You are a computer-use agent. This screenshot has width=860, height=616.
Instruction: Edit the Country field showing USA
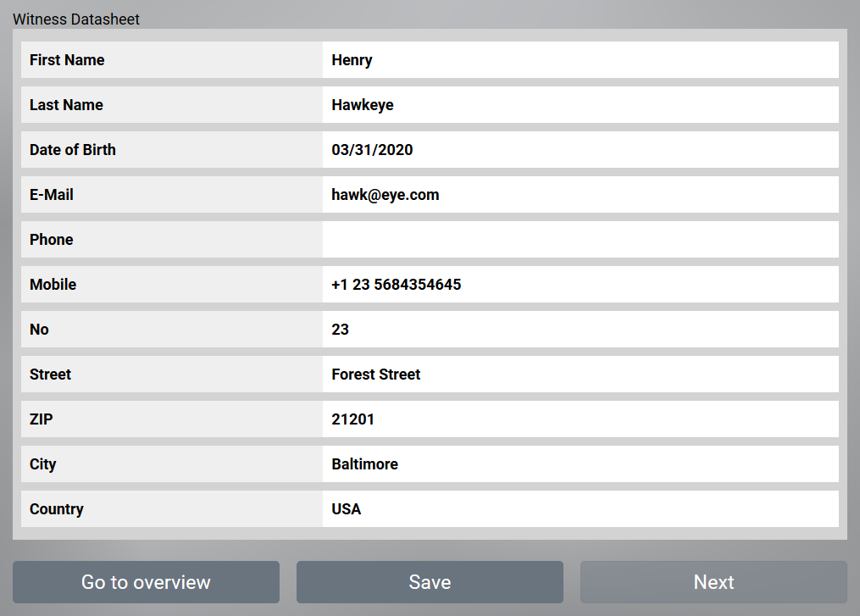click(580, 509)
